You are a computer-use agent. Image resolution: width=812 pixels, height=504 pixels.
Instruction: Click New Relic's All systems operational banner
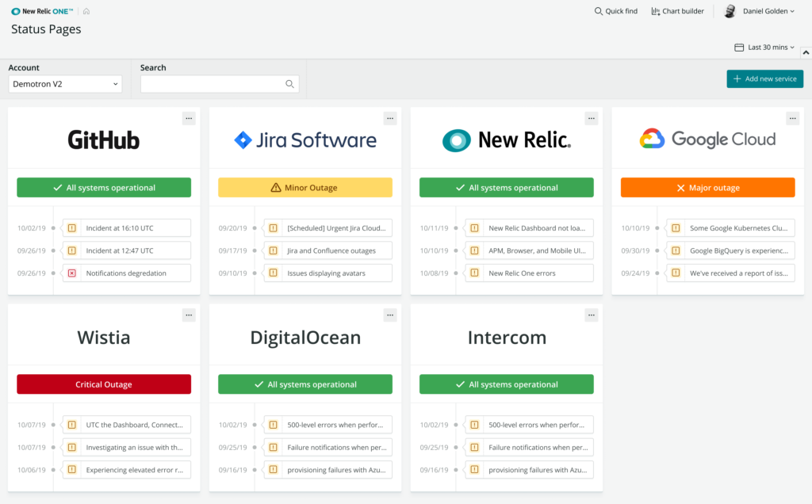[x=507, y=187]
